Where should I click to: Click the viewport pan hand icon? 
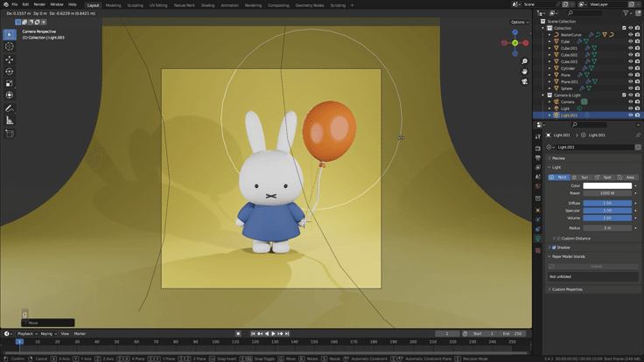click(x=524, y=72)
